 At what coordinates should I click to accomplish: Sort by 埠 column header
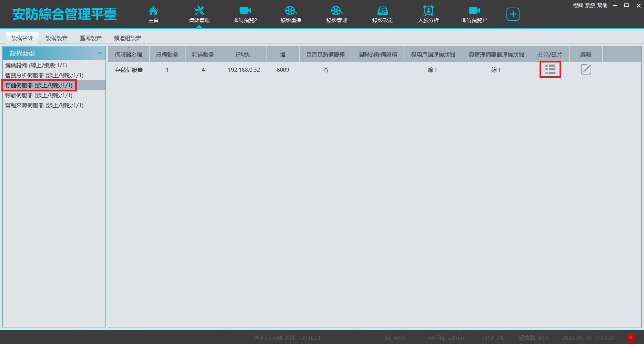click(283, 55)
